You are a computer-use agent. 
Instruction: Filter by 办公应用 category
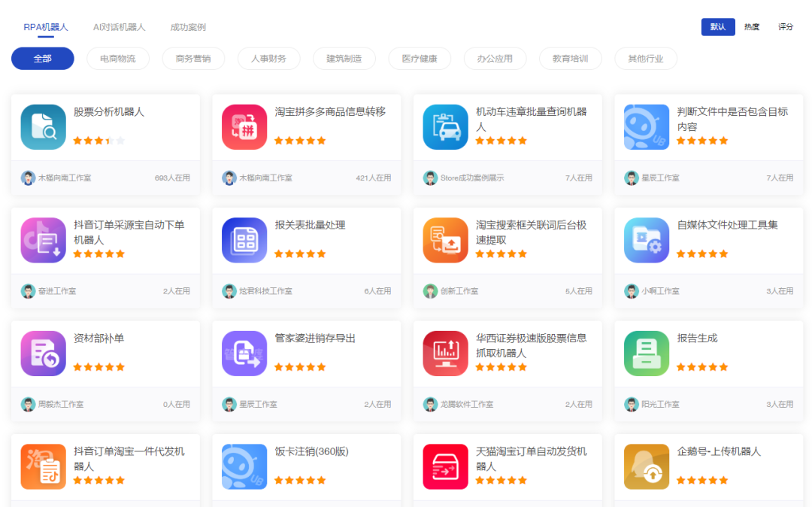(x=495, y=59)
